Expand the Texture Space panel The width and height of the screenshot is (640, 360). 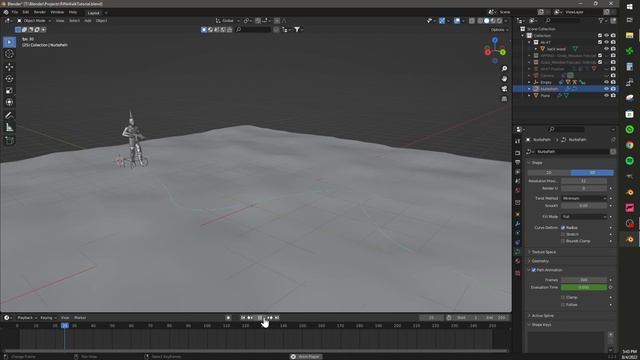point(544,252)
